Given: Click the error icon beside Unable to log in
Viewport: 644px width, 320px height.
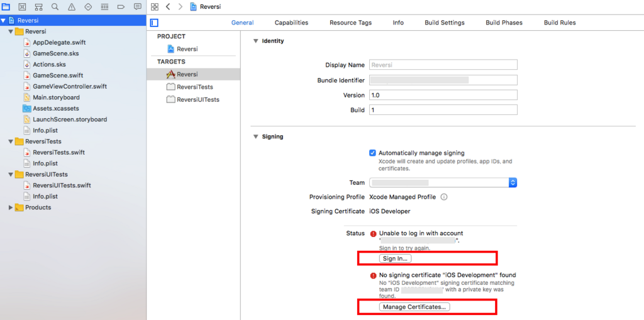Looking at the screenshot, I should (x=373, y=233).
